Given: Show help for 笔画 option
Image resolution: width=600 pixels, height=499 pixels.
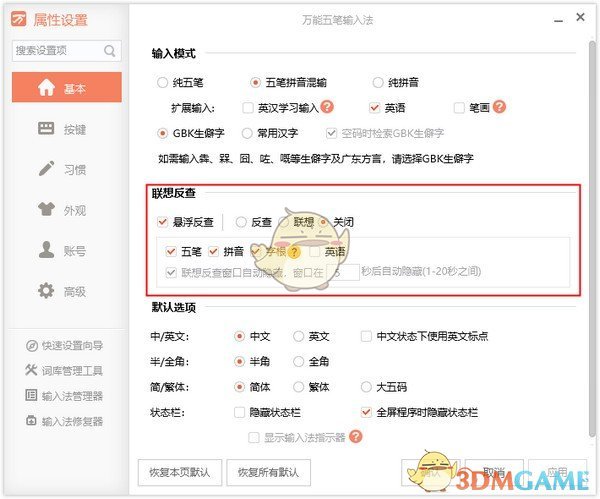Looking at the screenshot, I should click(x=499, y=107).
